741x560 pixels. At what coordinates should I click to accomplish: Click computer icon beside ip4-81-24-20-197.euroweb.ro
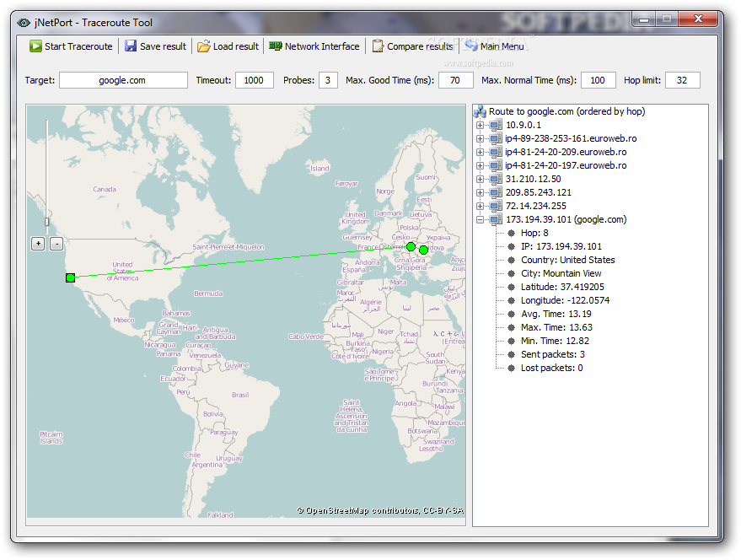pyautogui.click(x=496, y=165)
